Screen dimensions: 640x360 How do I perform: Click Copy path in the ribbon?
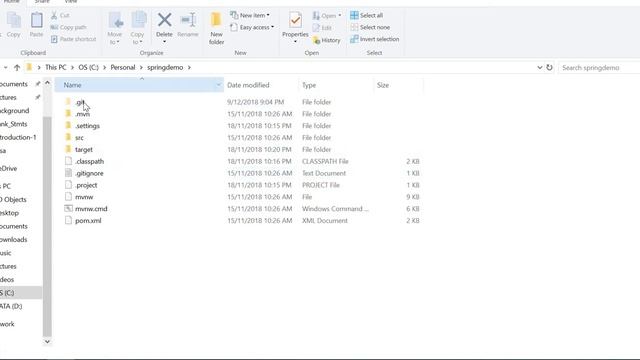click(x=69, y=27)
